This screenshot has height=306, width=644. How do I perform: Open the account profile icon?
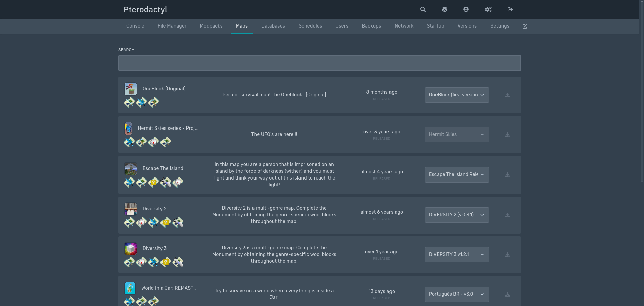click(x=466, y=9)
